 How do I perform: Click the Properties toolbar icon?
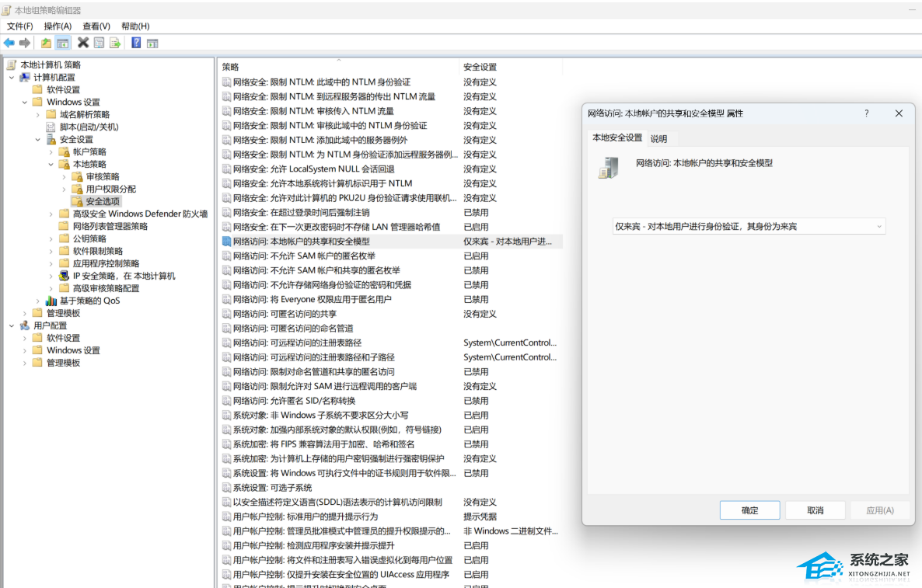pyautogui.click(x=99, y=43)
